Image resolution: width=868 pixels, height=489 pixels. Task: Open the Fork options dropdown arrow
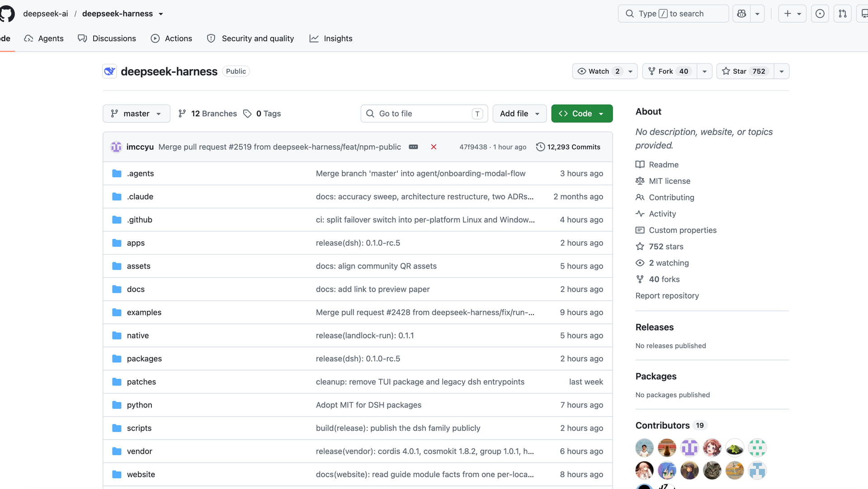pos(704,71)
